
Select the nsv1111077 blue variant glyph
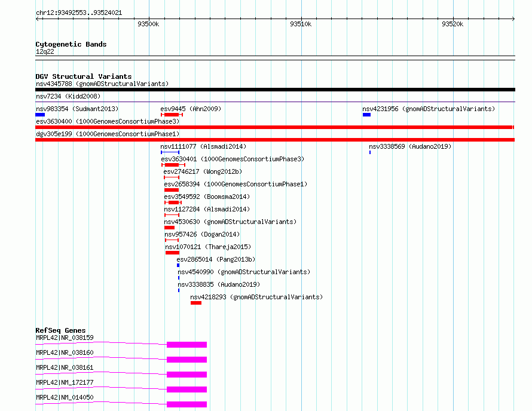pos(170,152)
